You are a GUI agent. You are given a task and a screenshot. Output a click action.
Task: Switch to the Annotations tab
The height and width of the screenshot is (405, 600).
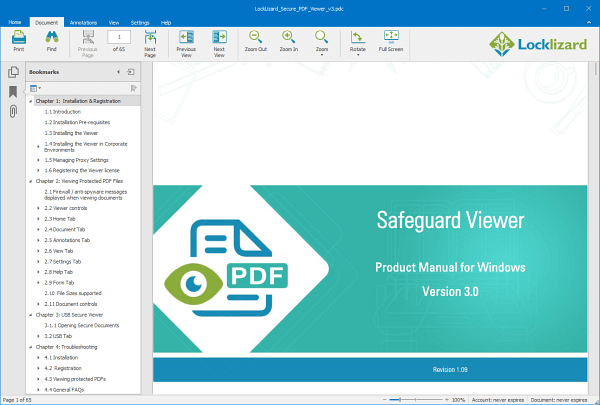83,23
